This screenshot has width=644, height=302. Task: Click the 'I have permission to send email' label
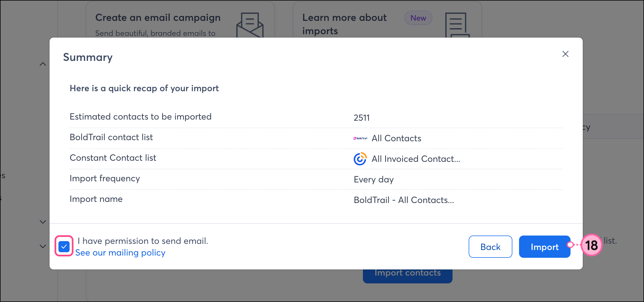click(x=143, y=241)
